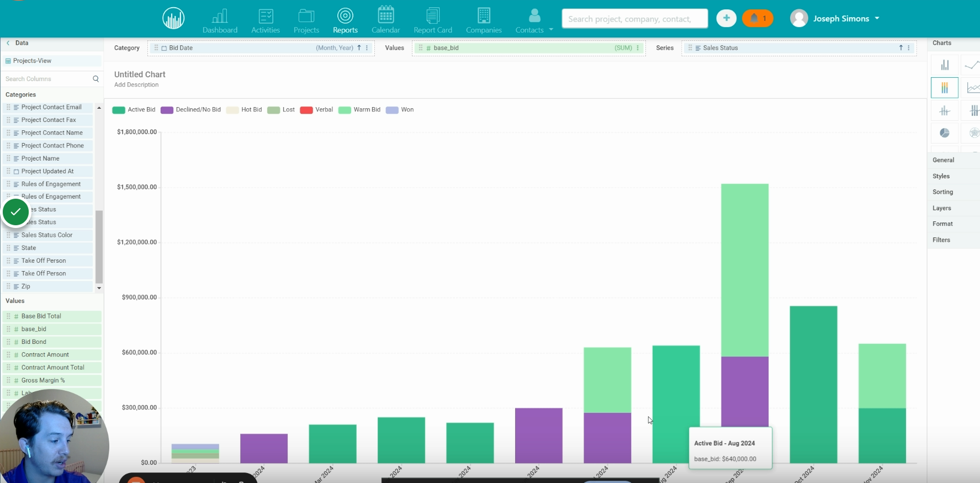Viewport: 980px width, 483px height.
Task: Click the Add Description link
Action: click(x=136, y=85)
